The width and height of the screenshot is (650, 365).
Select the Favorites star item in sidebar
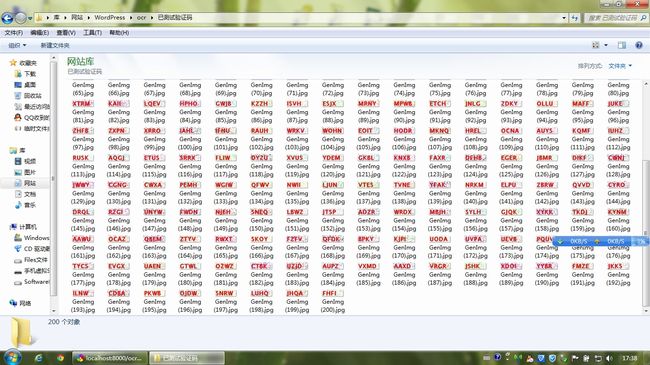point(24,63)
